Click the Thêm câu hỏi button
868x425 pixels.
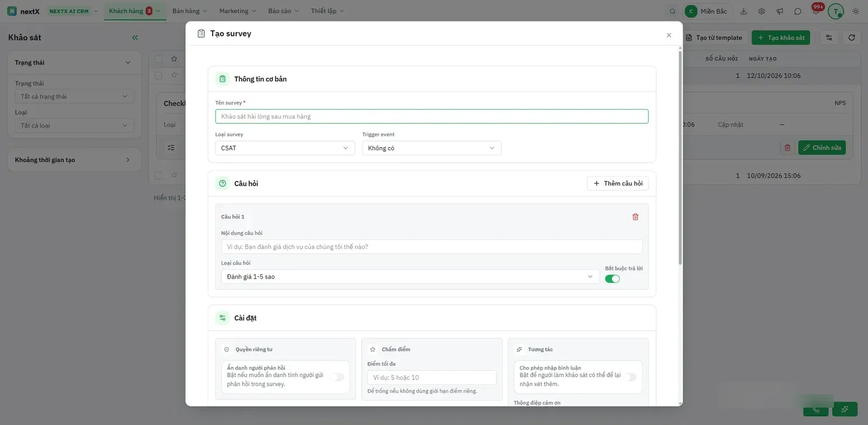click(x=618, y=183)
